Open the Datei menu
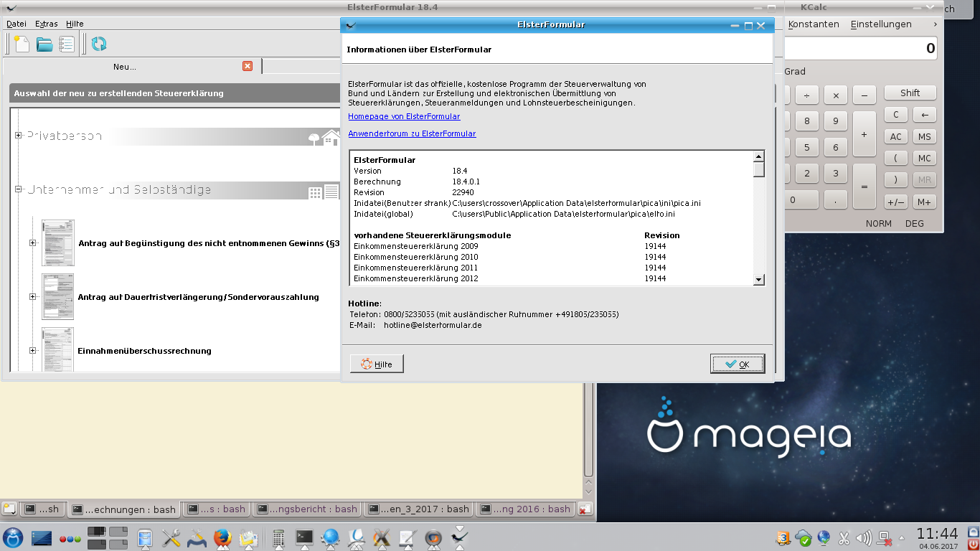Image resolution: width=980 pixels, height=551 pixels. 17,24
